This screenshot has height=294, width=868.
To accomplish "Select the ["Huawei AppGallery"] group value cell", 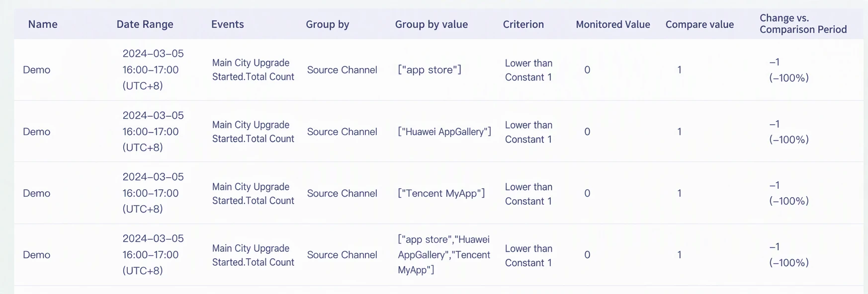I will coord(444,132).
